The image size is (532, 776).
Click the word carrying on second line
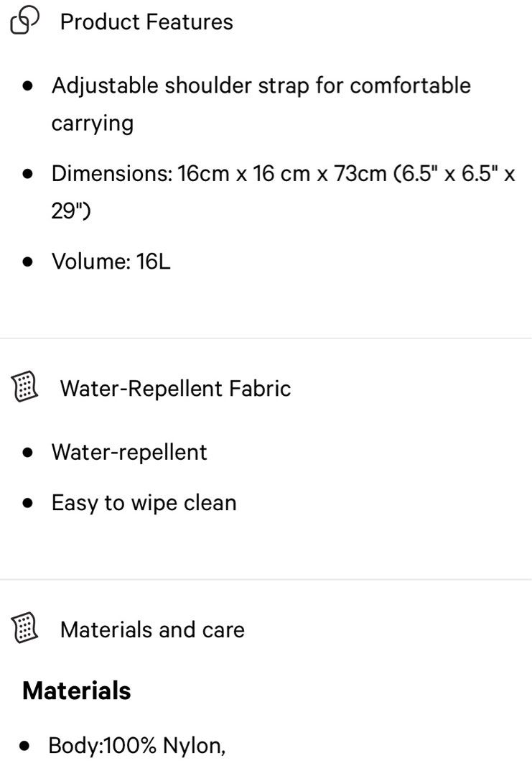click(x=93, y=124)
